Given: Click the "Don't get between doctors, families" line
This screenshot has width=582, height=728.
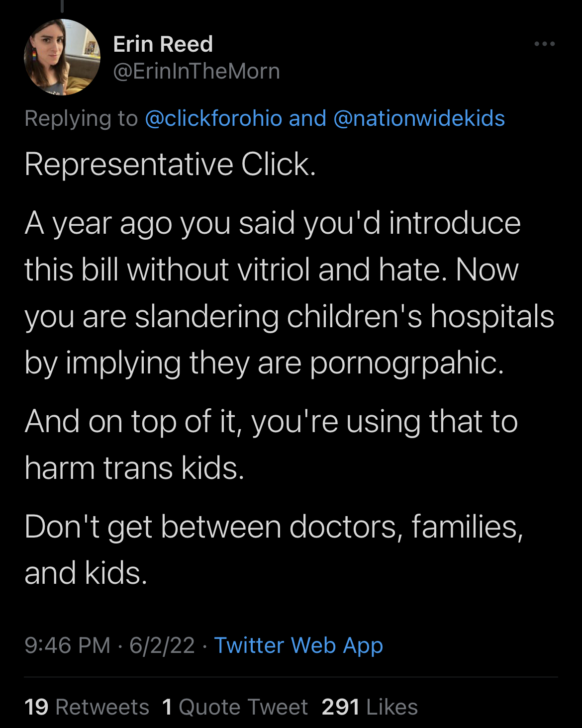Looking at the screenshot, I should point(274,527).
